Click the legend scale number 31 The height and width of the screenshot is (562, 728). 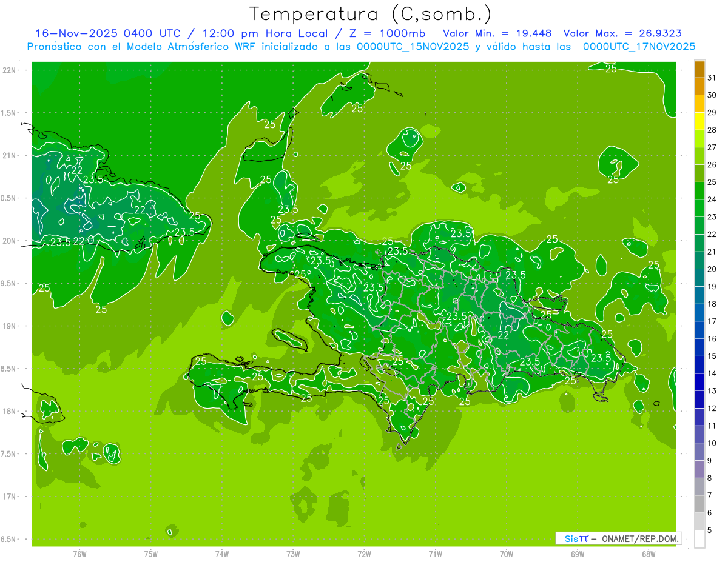(712, 78)
